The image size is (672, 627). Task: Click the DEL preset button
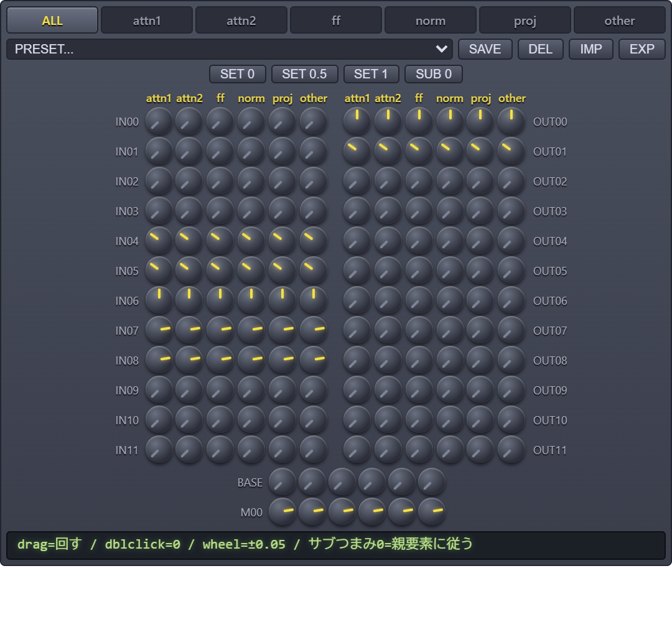[541, 49]
